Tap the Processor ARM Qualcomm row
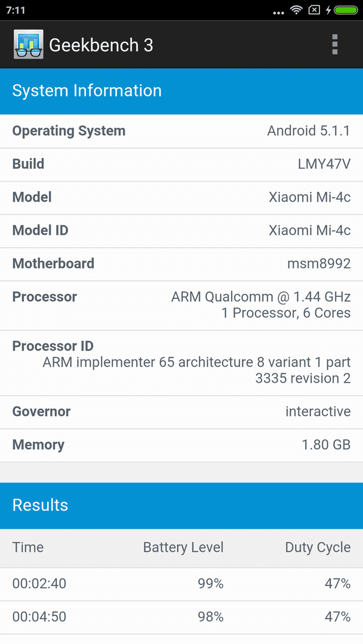The height and width of the screenshot is (644, 363). pos(181,305)
